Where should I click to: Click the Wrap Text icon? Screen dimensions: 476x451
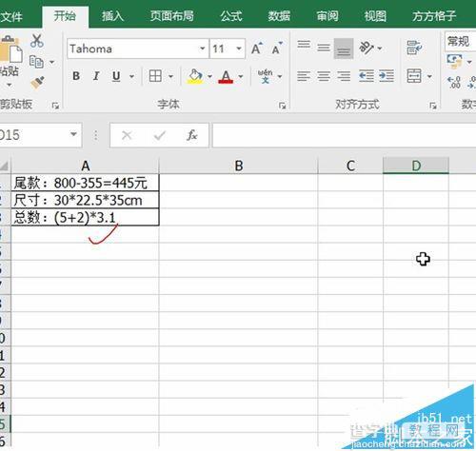coord(414,48)
